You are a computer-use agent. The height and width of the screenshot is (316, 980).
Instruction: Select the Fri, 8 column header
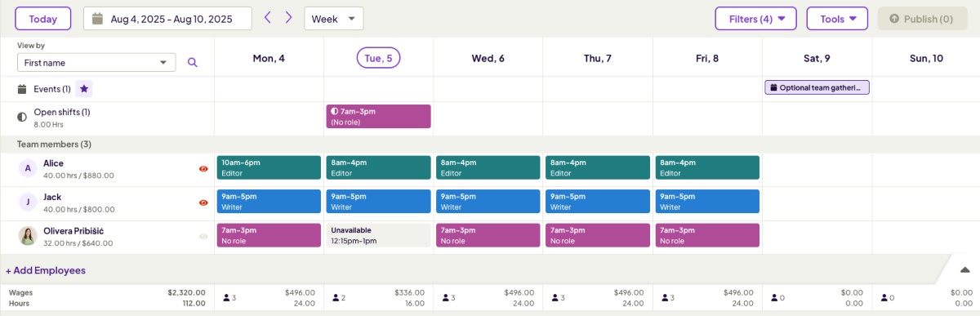[x=707, y=58]
